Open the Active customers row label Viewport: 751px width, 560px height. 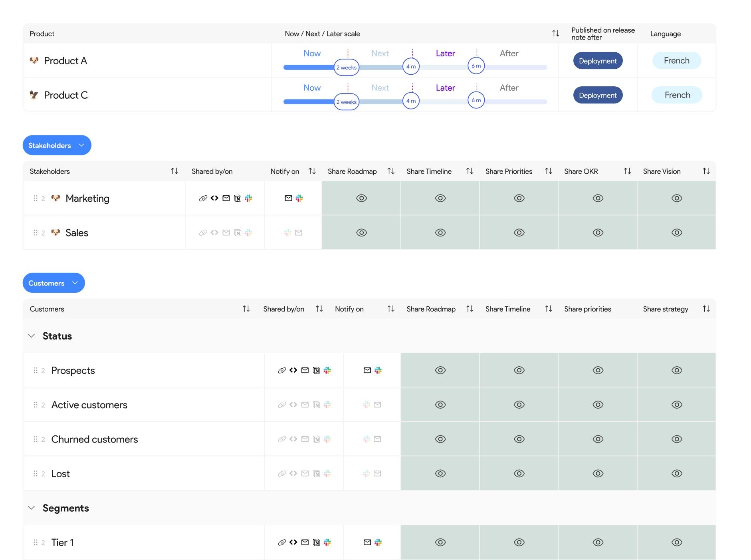89,405
